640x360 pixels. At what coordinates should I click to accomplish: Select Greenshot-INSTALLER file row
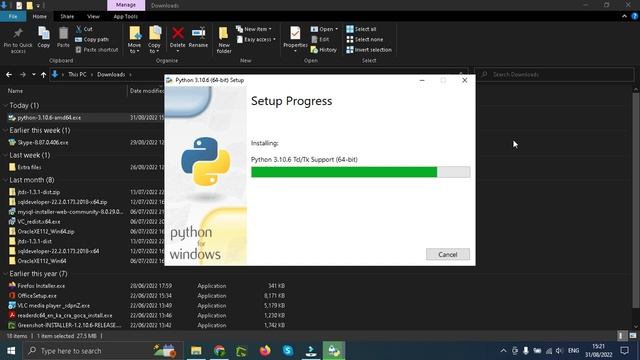[69, 325]
